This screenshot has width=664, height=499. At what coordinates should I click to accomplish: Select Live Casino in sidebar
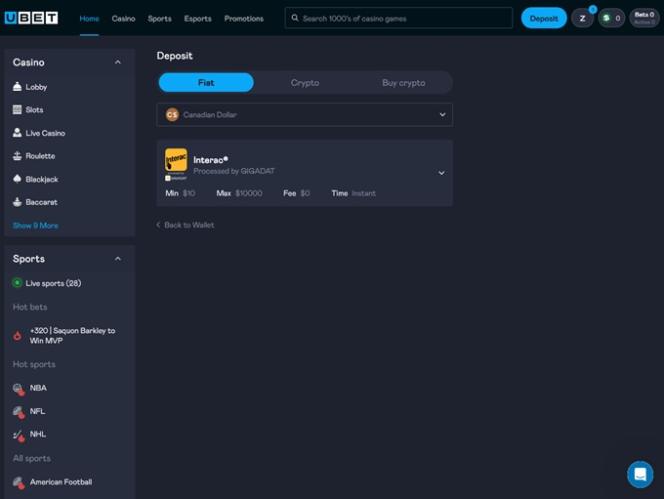coord(45,133)
